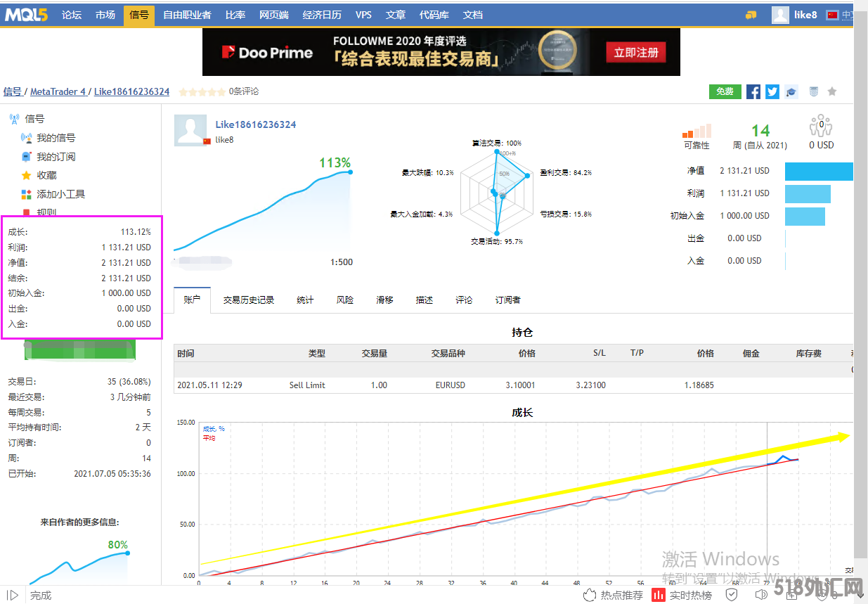Open the MetaTrader 4 breadcrumb link
This screenshot has height=604, width=868.
pyautogui.click(x=58, y=91)
